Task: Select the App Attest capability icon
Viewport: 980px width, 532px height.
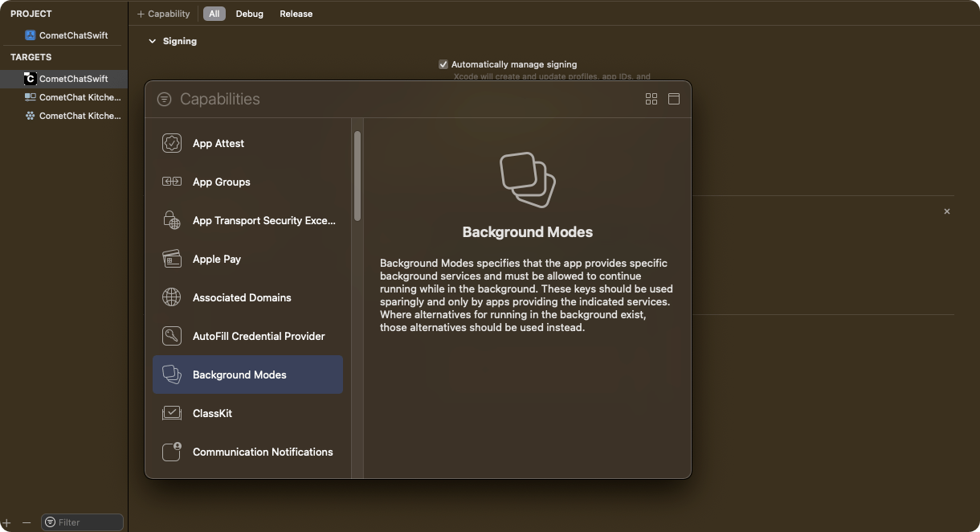Action: pyautogui.click(x=172, y=143)
